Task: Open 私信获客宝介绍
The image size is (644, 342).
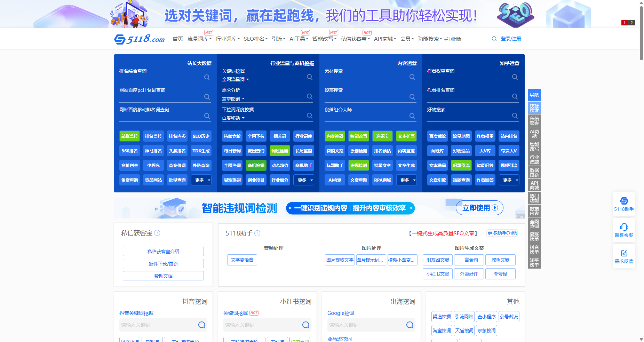Action: [x=163, y=252]
